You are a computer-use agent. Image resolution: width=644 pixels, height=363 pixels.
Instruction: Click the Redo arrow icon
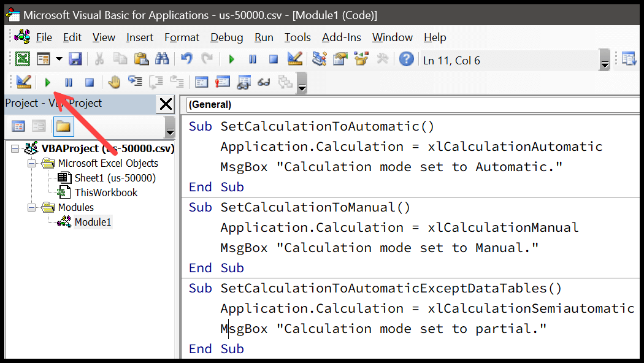point(207,59)
